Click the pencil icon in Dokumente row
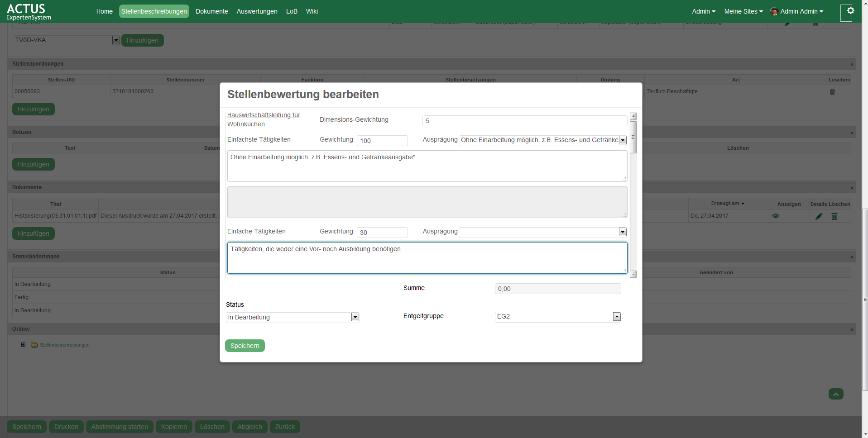The height and width of the screenshot is (438, 868). (x=818, y=216)
